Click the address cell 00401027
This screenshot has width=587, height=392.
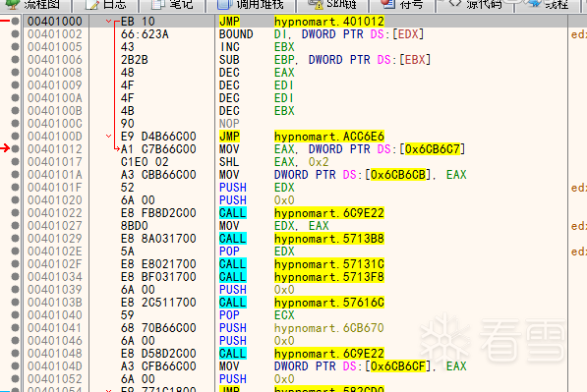click(x=55, y=226)
